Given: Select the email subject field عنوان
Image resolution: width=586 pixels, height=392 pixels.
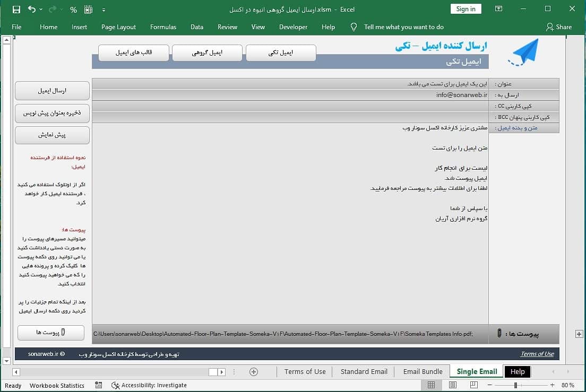Looking at the screenshot, I should tap(290, 84).
